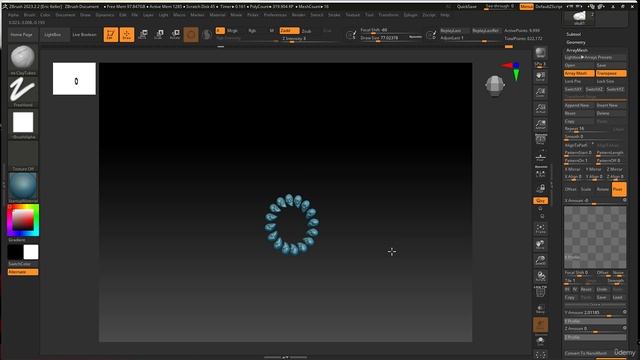Viewport: 640px width, 360px height.
Task: Collapse the ArrayMesh section
Action: tap(577, 50)
